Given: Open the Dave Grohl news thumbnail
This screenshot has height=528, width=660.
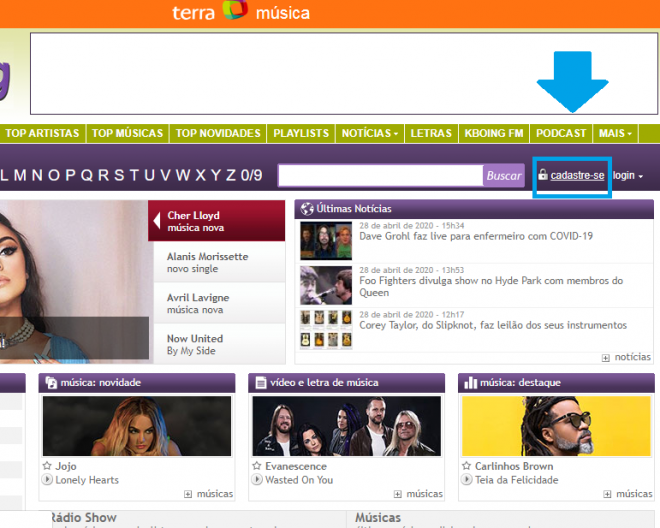Looking at the screenshot, I should [326, 241].
